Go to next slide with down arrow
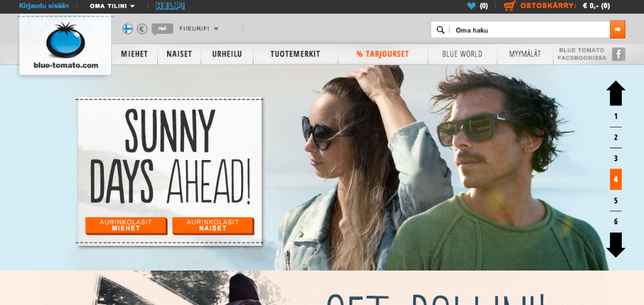 tap(615, 245)
